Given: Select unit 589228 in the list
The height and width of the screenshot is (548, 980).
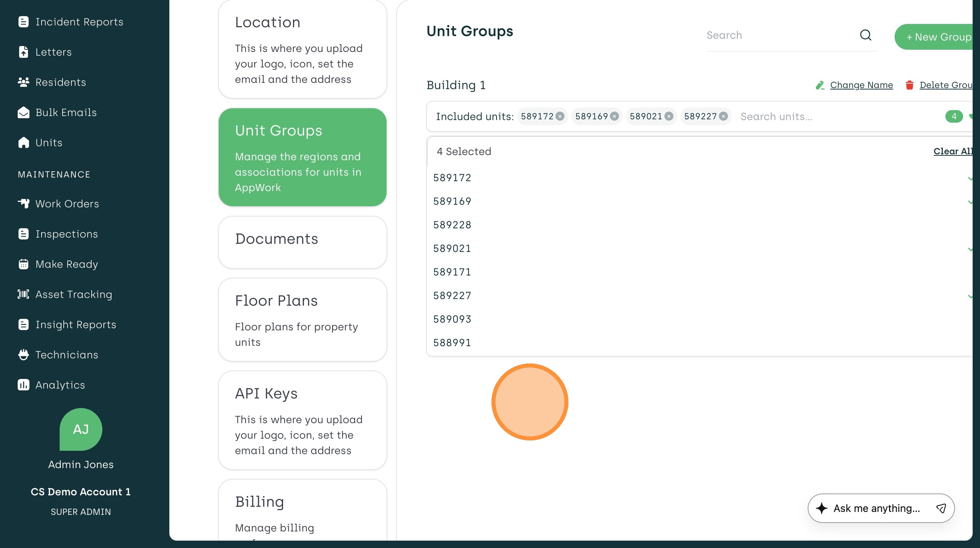Looking at the screenshot, I should [x=452, y=225].
